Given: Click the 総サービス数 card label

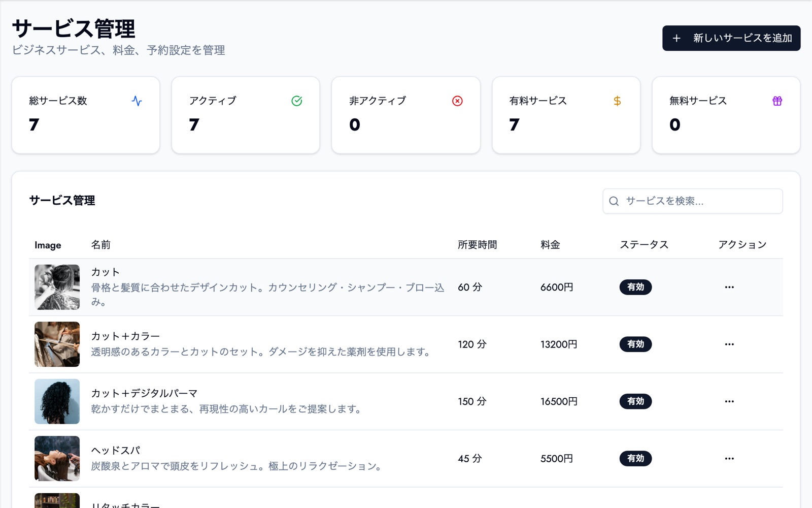Looking at the screenshot, I should [58, 101].
